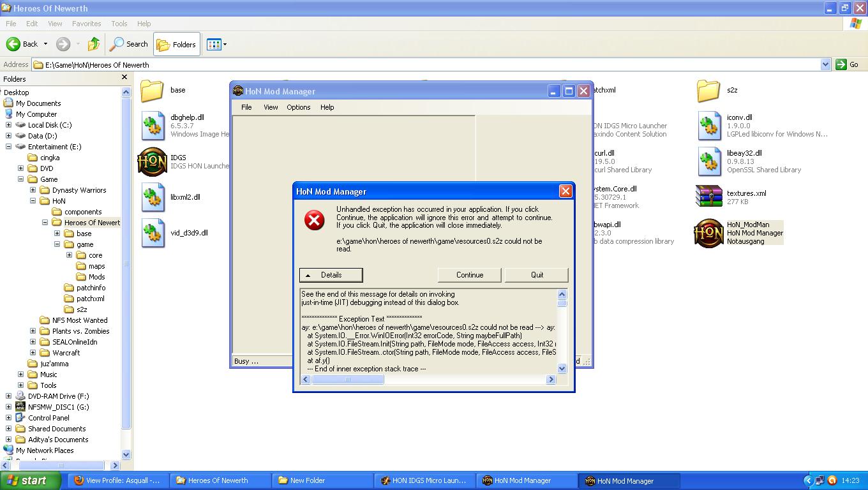Click the Continue button
Viewport: 868px width, 490px height.
tap(470, 275)
